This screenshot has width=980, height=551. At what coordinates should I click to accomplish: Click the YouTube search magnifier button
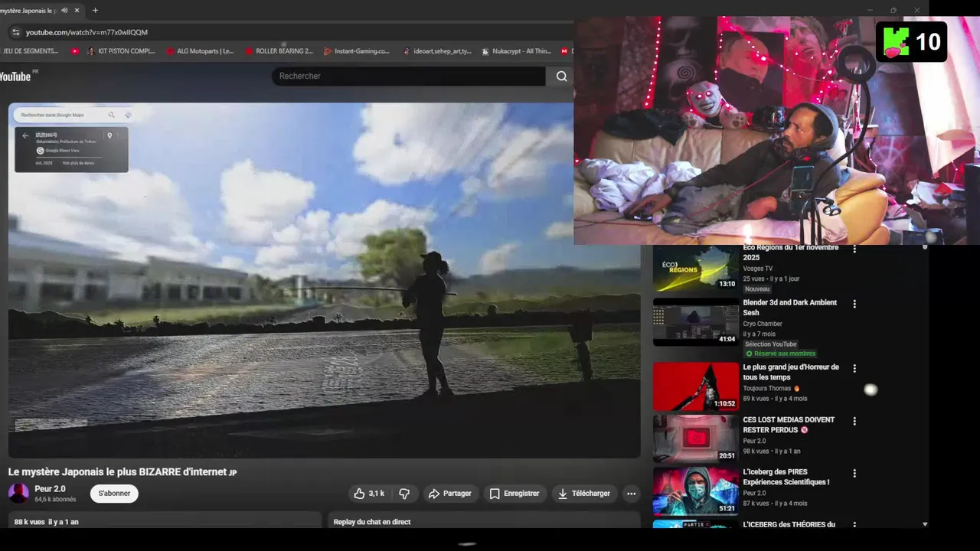point(562,76)
